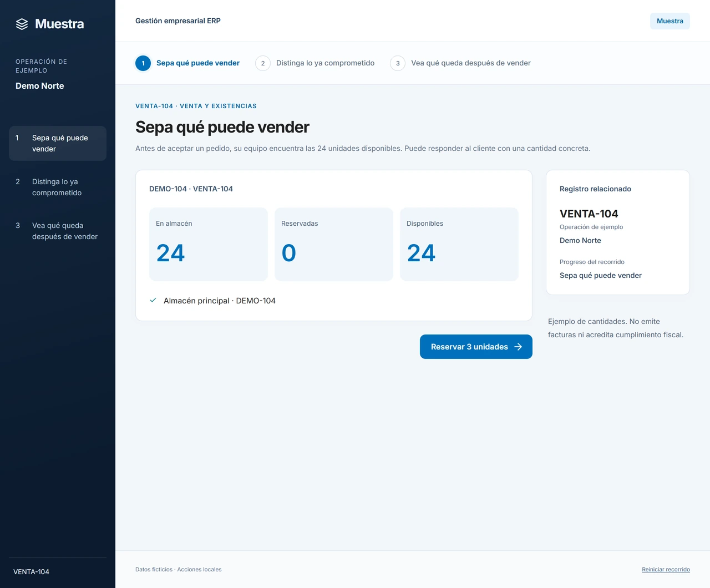The width and height of the screenshot is (710, 588).
Task: Click the VENTA-104 · VENTA Y EXISTENCIAS breadcrumb
Action: pos(196,106)
